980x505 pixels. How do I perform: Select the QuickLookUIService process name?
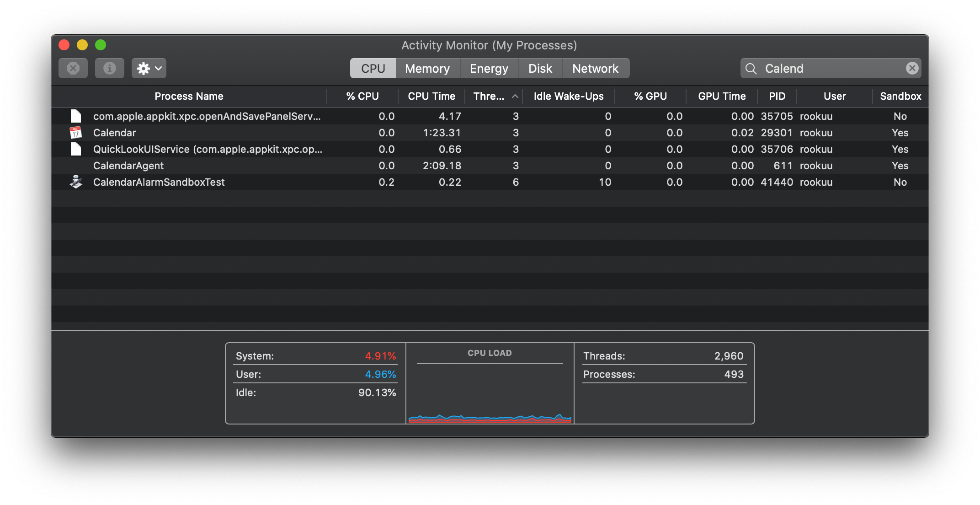point(208,149)
